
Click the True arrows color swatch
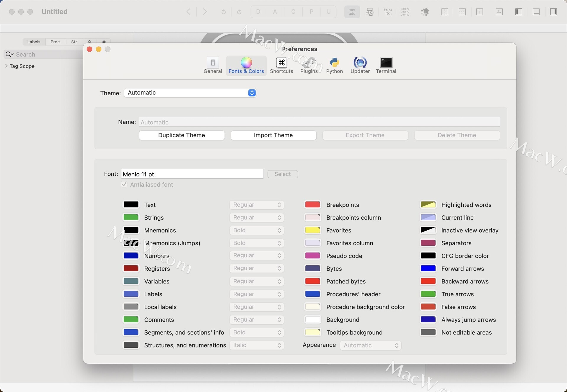[428, 294]
